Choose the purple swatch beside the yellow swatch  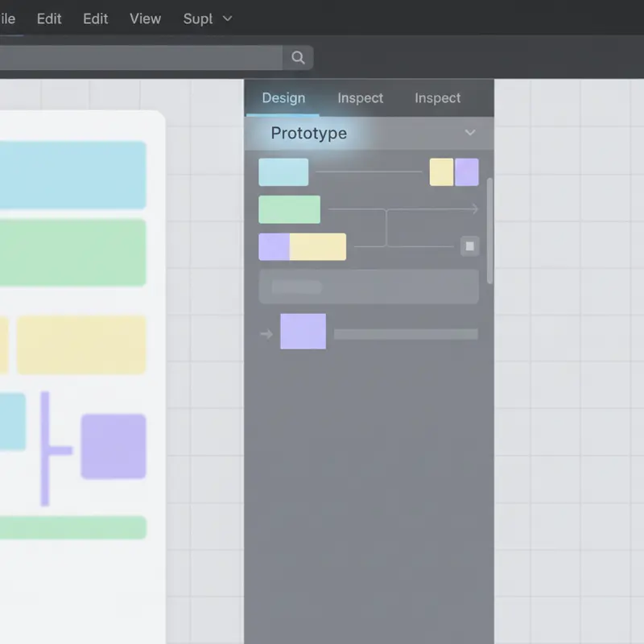(x=467, y=172)
